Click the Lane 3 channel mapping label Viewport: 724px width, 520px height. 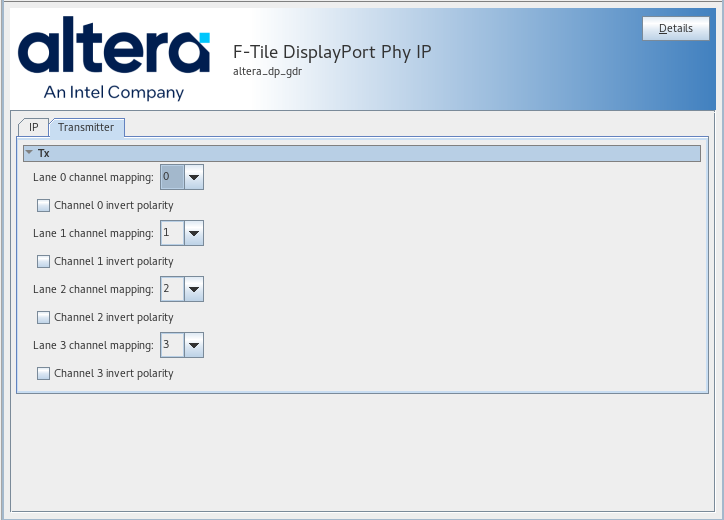point(93,345)
